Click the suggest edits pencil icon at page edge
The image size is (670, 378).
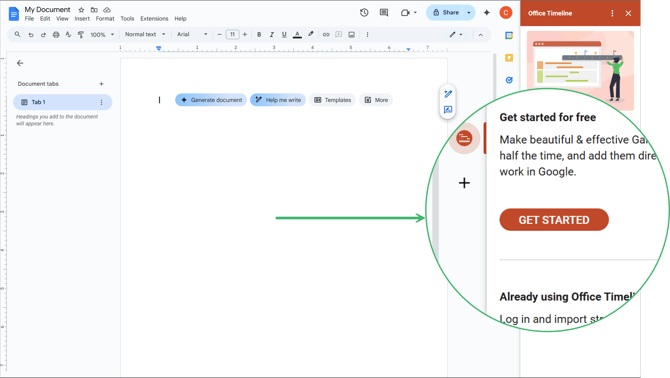click(x=448, y=94)
